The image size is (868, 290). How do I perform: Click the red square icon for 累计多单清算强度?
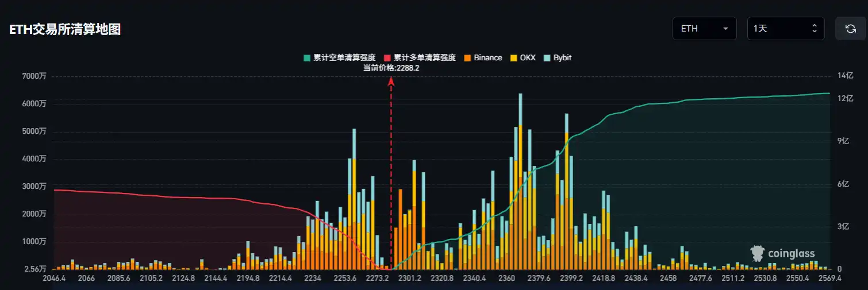tap(387, 58)
